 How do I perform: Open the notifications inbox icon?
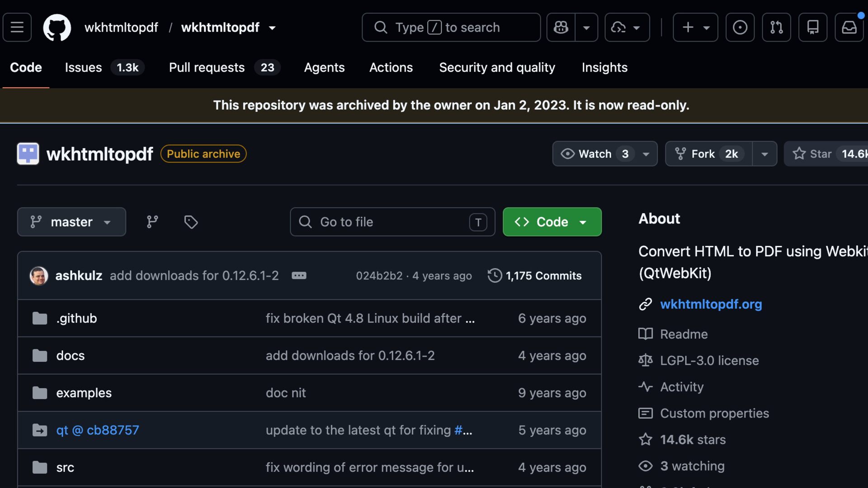[x=849, y=27]
